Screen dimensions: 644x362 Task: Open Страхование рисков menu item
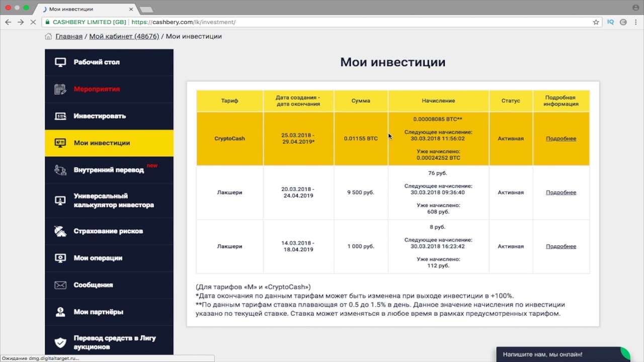click(109, 231)
